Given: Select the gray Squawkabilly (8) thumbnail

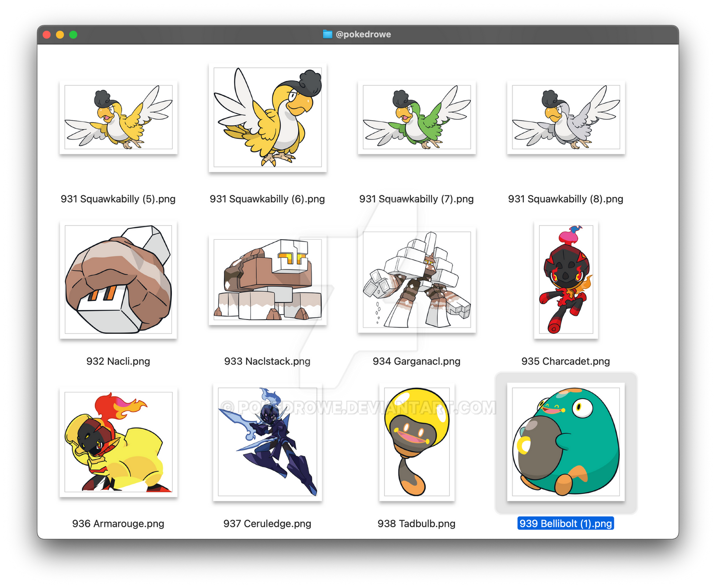Looking at the screenshot, I should click(x=566, y=117).
